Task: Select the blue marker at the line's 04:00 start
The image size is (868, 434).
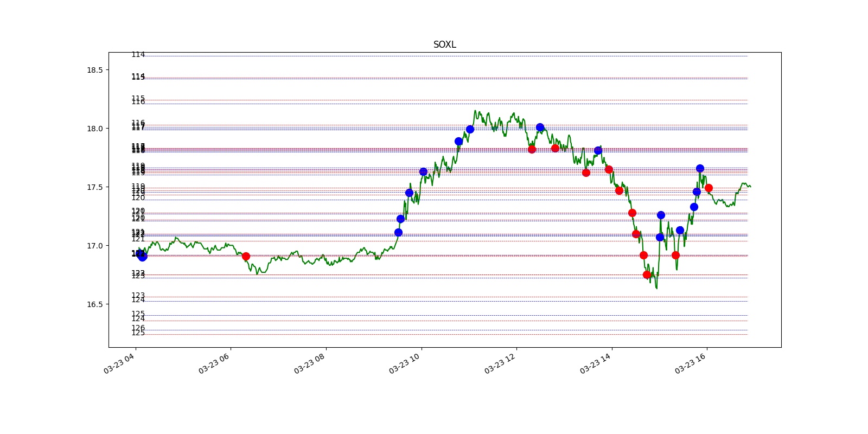Action: point(142,257)
